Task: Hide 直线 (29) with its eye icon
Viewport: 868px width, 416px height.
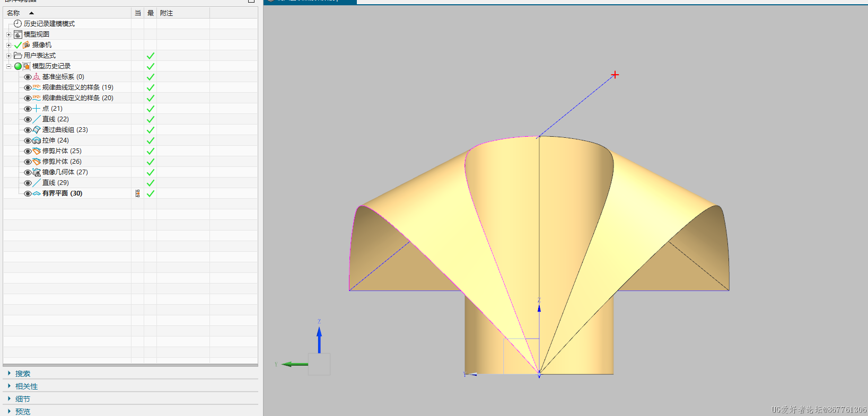Action: (28, 183)
